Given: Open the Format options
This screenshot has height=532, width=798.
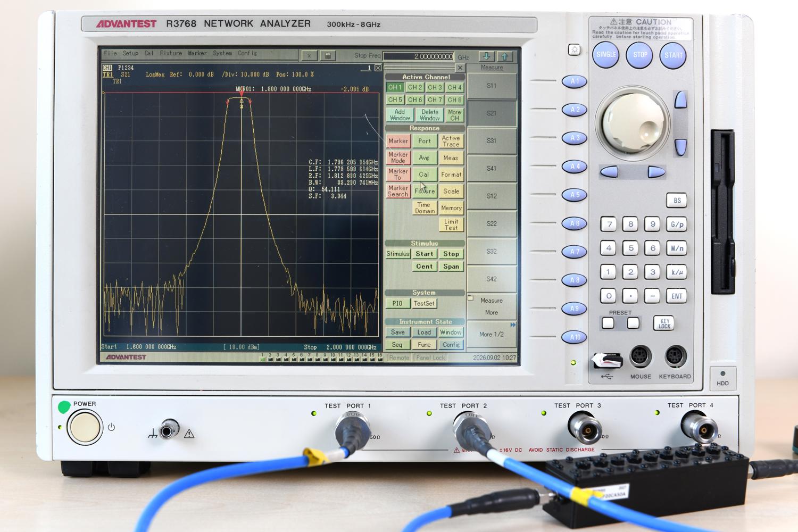Looking at the screenshot, I should pos(451,174).
